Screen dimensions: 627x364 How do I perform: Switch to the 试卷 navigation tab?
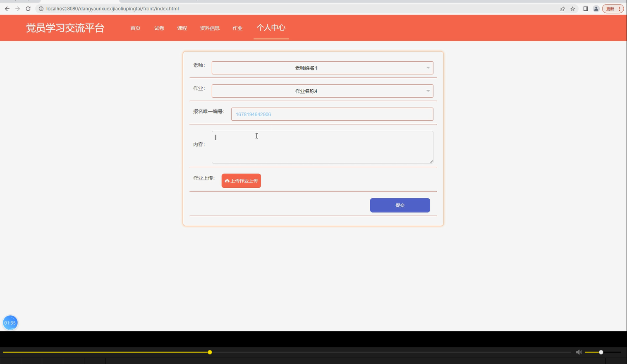159,28
